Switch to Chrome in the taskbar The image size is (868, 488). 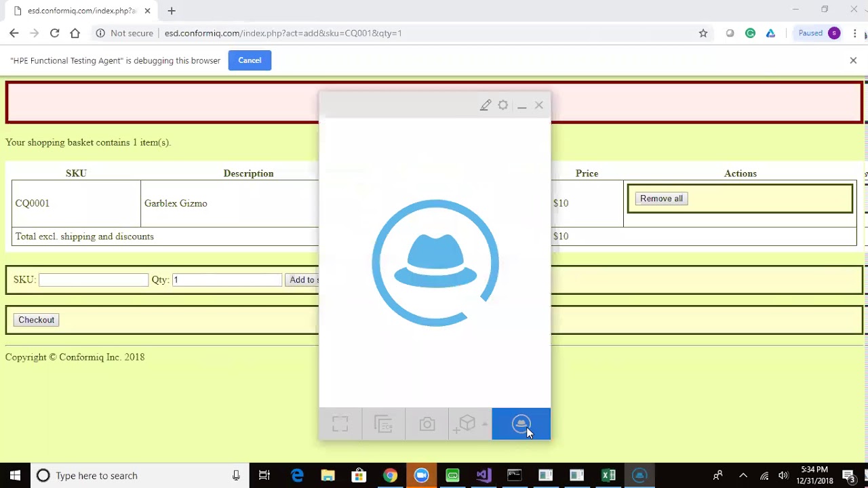pyautogui.click(x=391, y=475)
